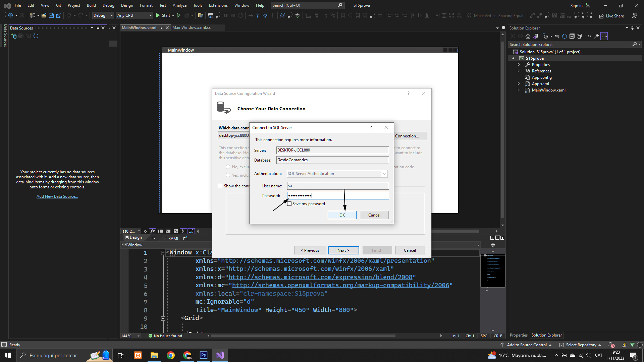Image resolution: width=644 pixels, height=362 pixels.
Task: Click Swap Panes arrows icon beside Design tab
Action: (153, 238)
